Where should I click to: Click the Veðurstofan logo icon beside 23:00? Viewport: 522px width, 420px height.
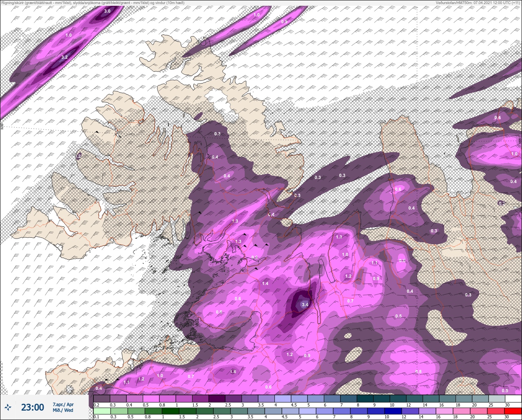8,407
